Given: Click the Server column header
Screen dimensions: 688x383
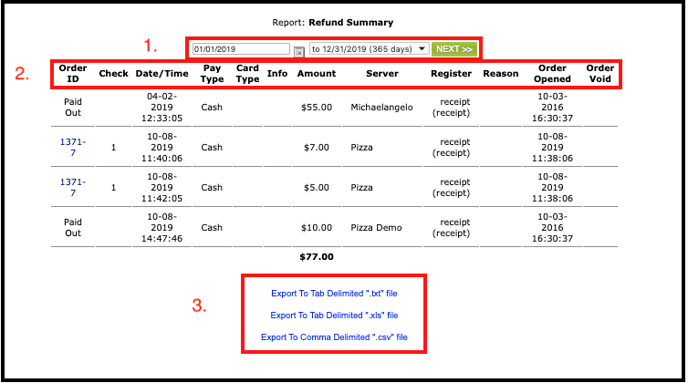Looking at the screenshot, I should pos(382,74).
